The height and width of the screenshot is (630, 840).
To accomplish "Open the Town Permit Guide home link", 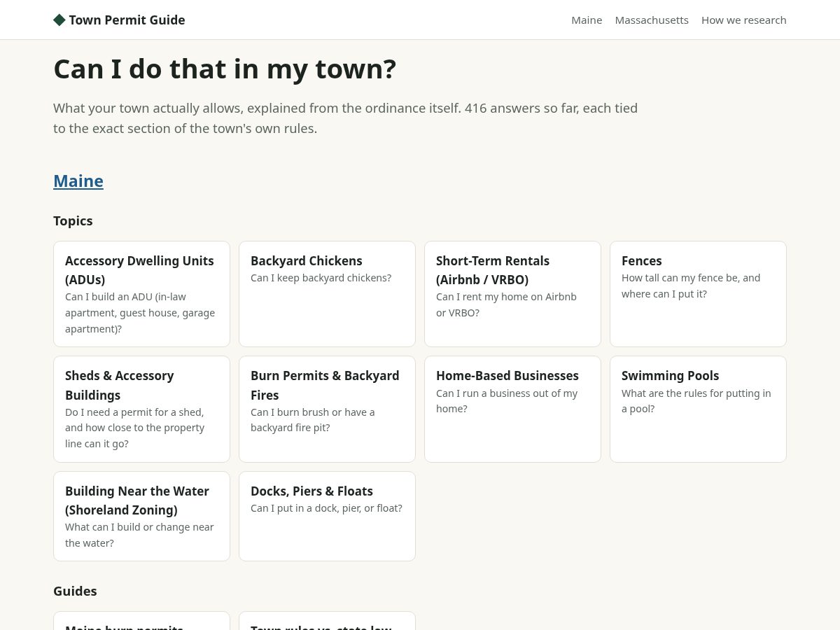I will tap(119, 20).
